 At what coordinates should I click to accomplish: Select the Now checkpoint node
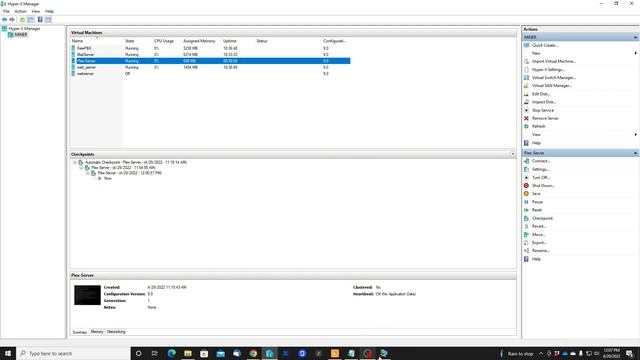[x=107, y=178]
